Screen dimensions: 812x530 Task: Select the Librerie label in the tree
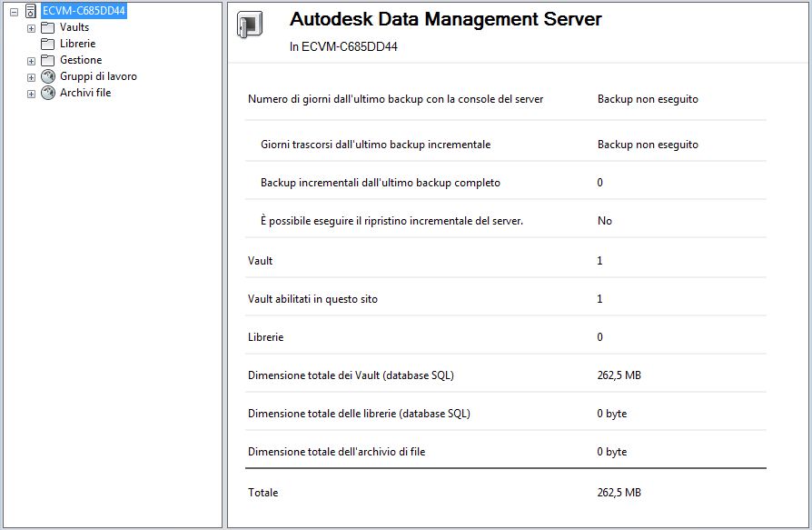(x=77, y=44)
